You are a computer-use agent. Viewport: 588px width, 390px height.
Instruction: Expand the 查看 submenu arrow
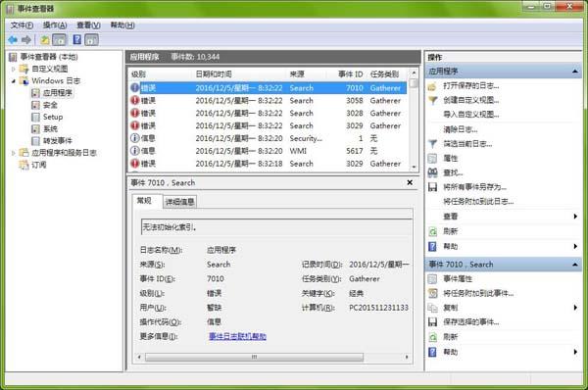(x=575, y=217)
